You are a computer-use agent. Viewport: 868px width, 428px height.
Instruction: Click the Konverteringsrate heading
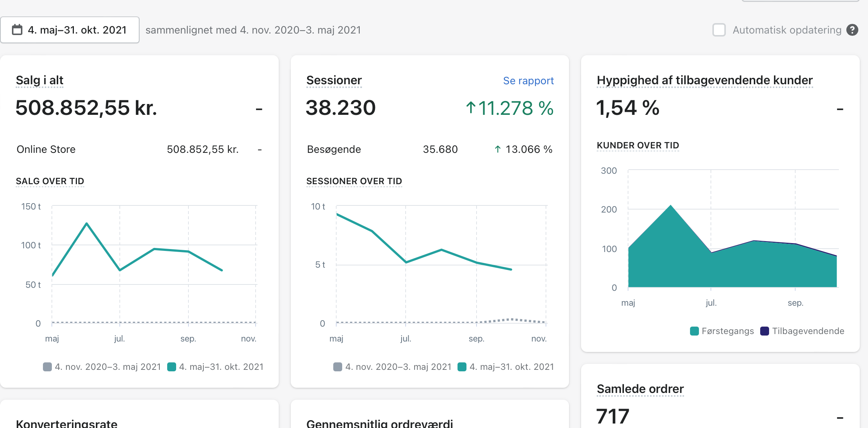tap(66, 424)
